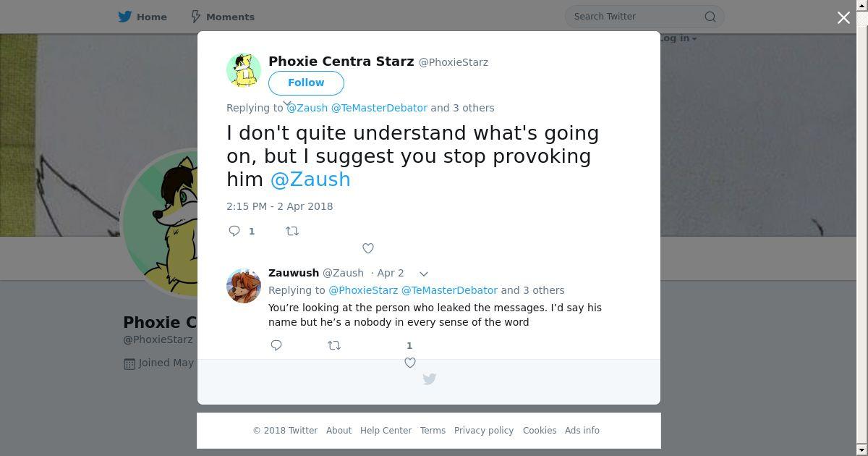This screenshot has width=868, height=456.
Task: Retweet Zauwush's reply tweet
Action: tap(334, 345)
